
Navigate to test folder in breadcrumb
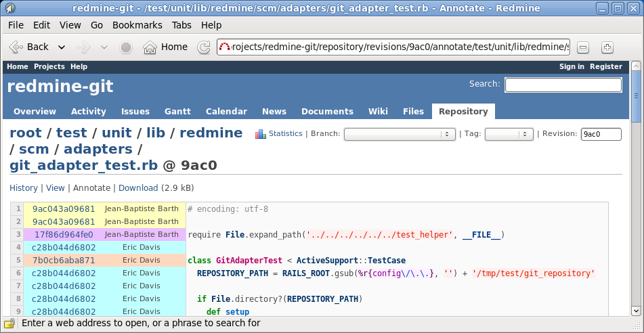[x=72, y=133]
